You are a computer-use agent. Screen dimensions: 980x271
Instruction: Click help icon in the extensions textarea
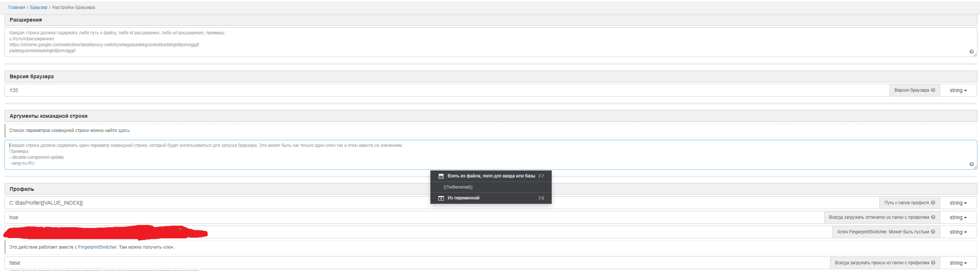tap(971, 52)
